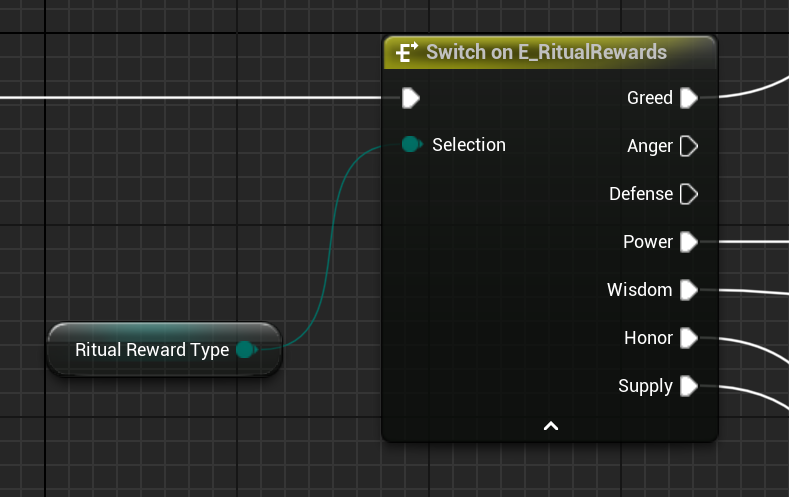Select the Switch on E_RitualRewards node title

tap(546, 52)
